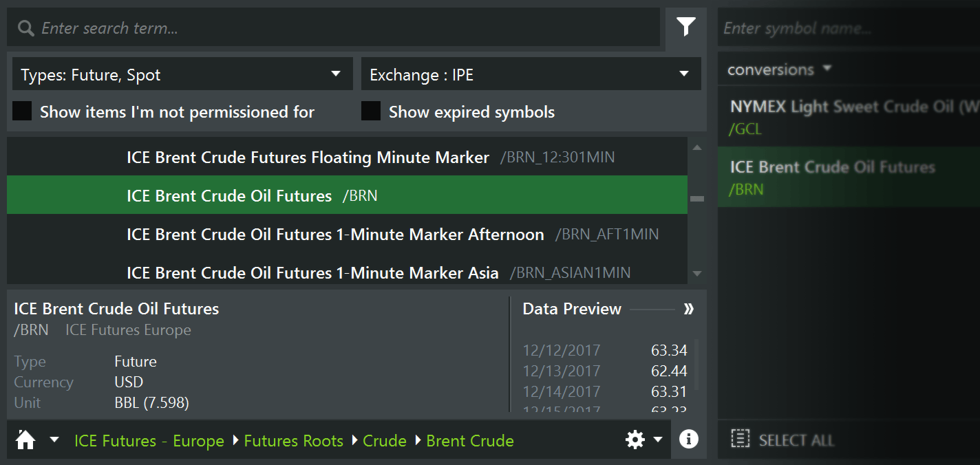
Task: Click the home icon in breadcrumb bar
Action: point(25,440)
